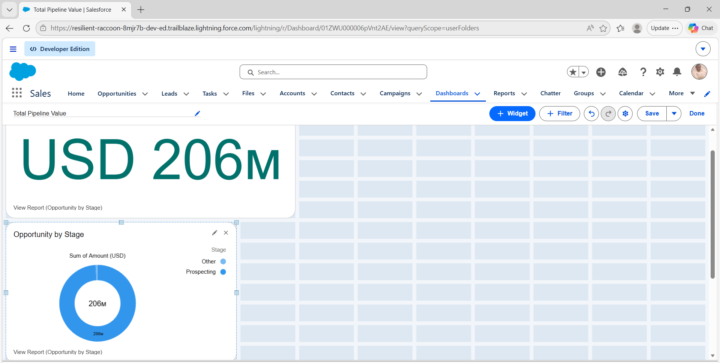
Task: Edit the dashboard name pencil icon
Action: 197,113
